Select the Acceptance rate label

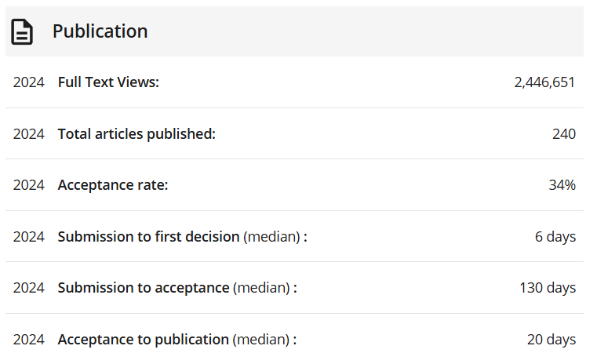(113, 185)
